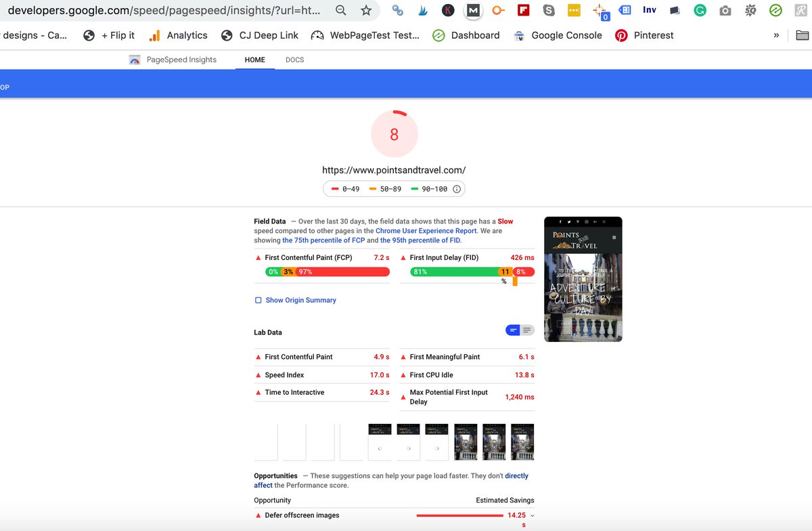Click the https://www.pointsandtravel.com/ URL text

tap(394, 171)
